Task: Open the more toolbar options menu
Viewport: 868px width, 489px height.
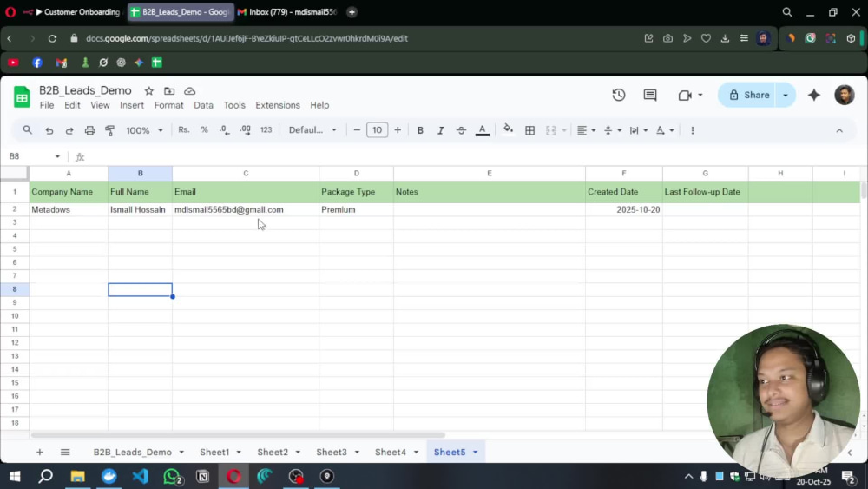Action: tap(692, 130)
